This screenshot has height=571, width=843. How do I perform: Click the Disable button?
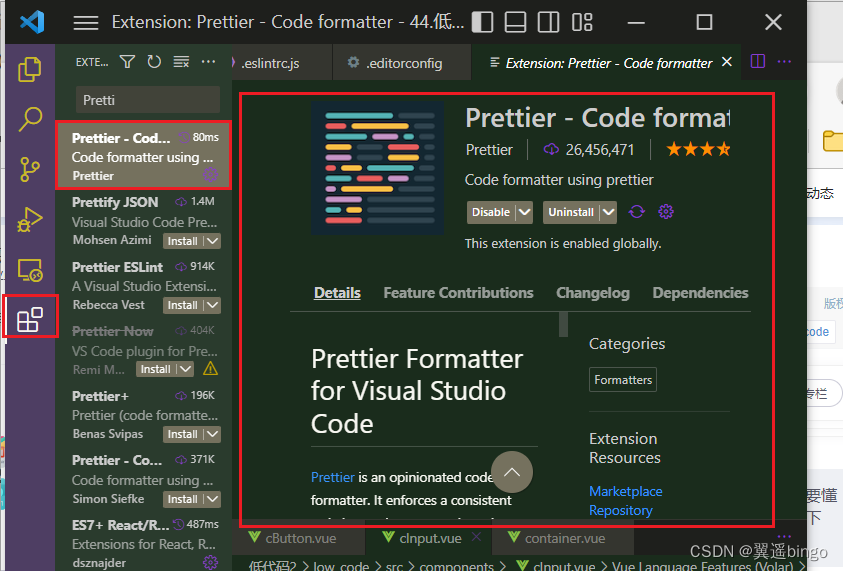point(491,212)
